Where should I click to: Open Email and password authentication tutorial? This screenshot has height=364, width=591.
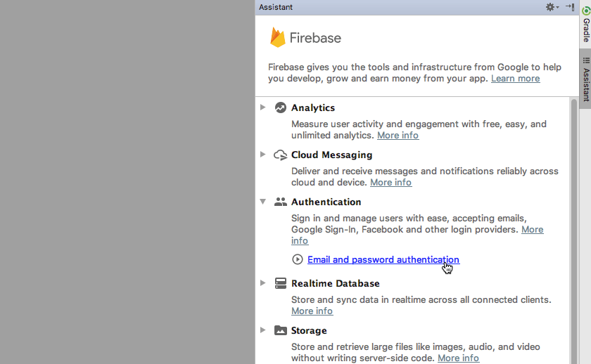383,259
